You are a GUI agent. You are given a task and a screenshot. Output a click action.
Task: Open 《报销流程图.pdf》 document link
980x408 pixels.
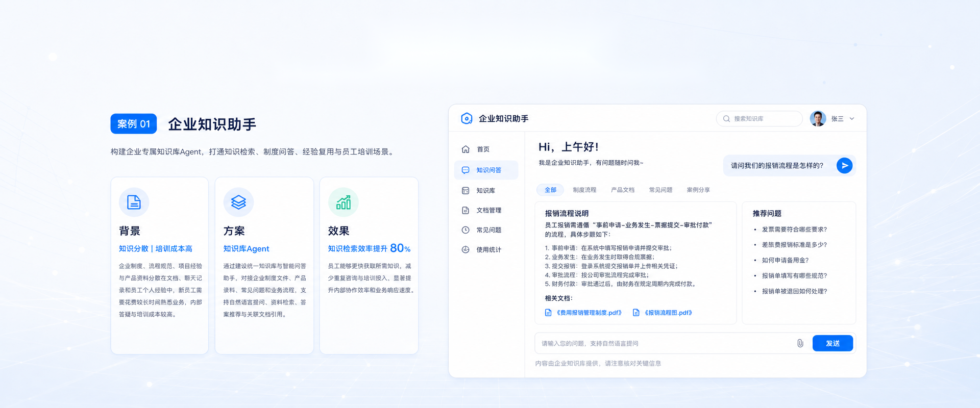pyautogui.click(x=668, y=313)
